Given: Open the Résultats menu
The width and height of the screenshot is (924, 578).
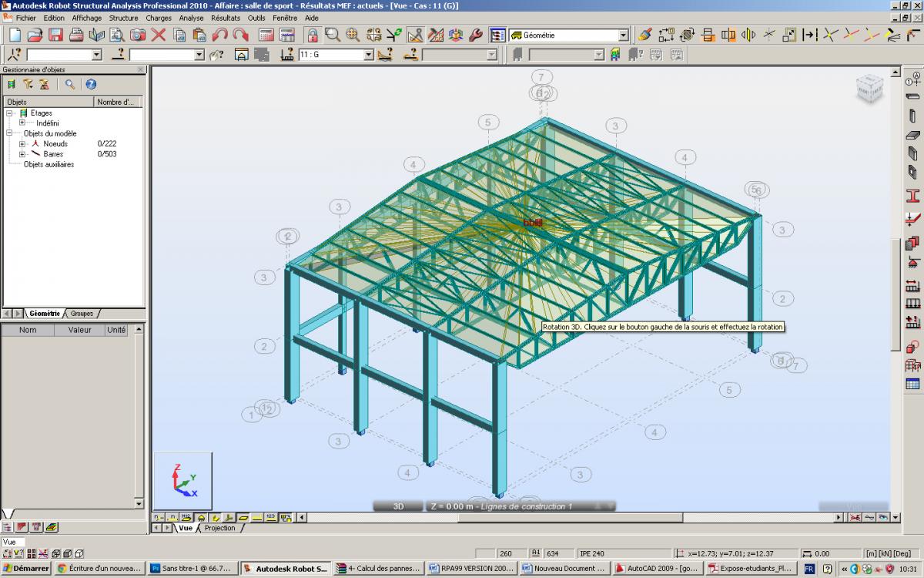Looking at the screenshot, I should pyautogui.click(x=226, y=18).
